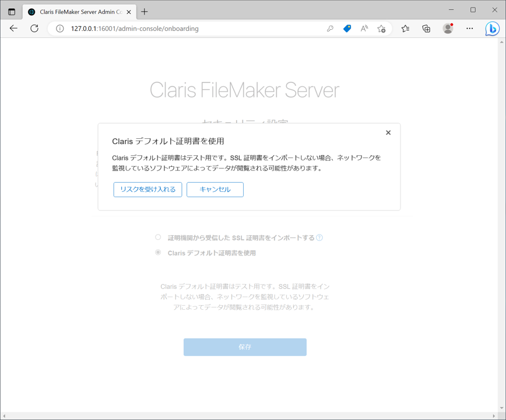Open browser Collections icon
The image size is (506, 420).
(426, 29)
